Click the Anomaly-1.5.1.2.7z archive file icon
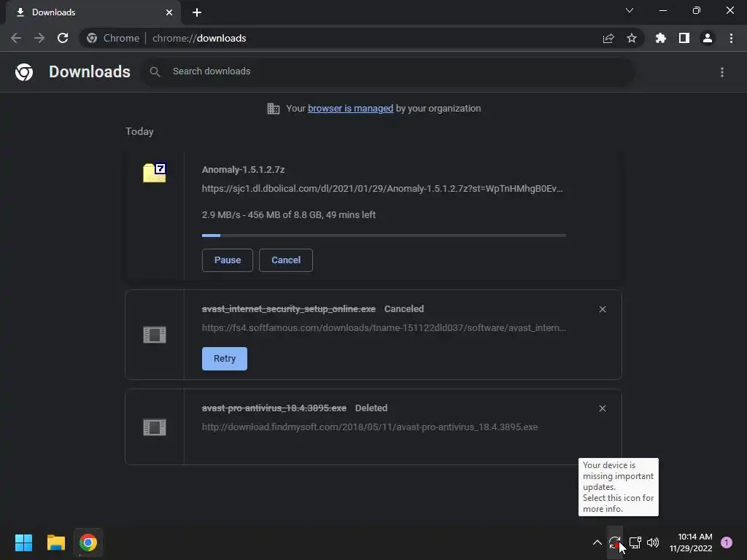This screenshot has width=747, height=560. tap(155, 173)
